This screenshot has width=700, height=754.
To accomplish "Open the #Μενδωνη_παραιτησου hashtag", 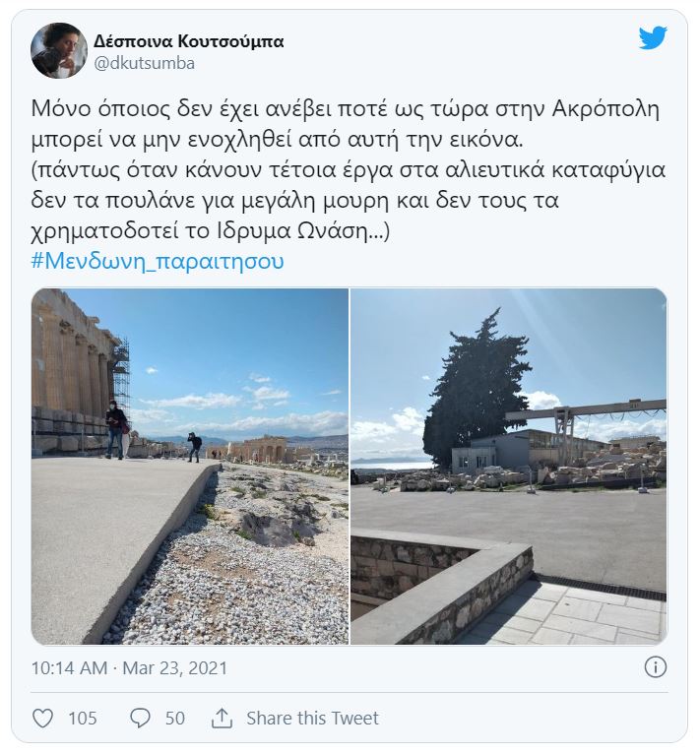I will [158, 261].
